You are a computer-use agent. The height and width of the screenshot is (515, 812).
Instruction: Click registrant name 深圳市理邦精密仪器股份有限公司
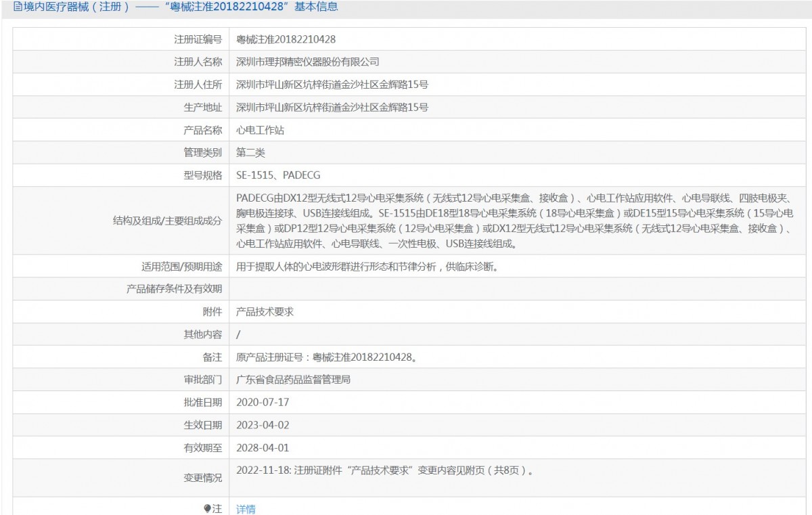click(x=307, y=62)
